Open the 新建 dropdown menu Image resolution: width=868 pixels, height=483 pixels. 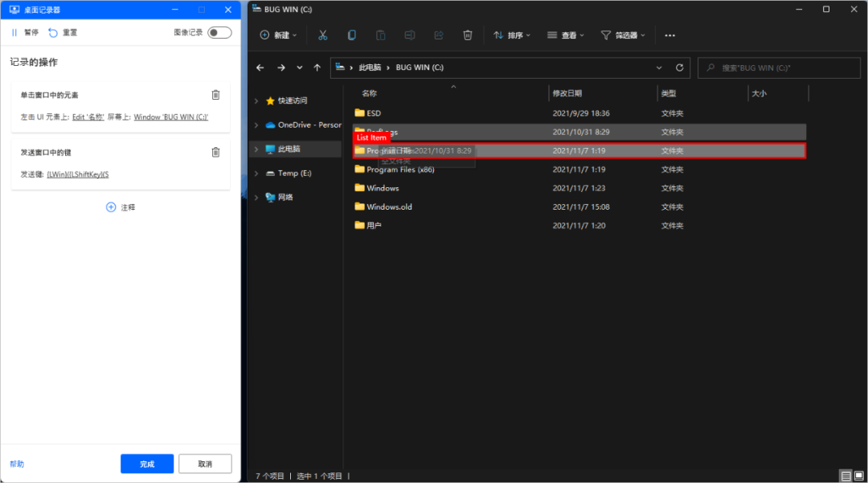pyautogui.click(x=278, y=35)
